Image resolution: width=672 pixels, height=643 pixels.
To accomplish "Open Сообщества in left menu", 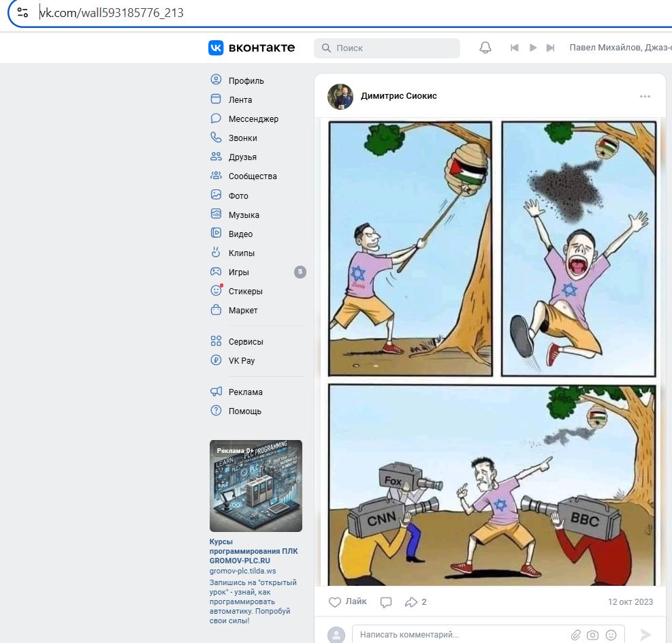I will 253,176.
